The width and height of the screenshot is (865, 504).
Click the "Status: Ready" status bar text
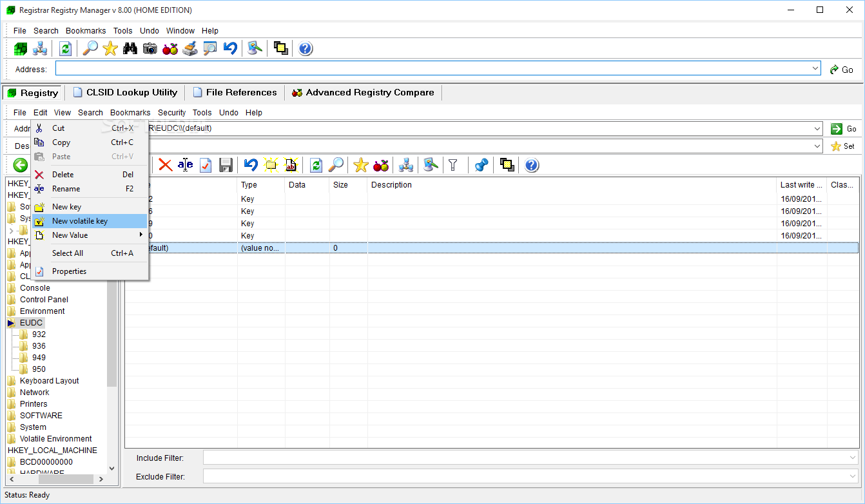(x=27, y=495)
